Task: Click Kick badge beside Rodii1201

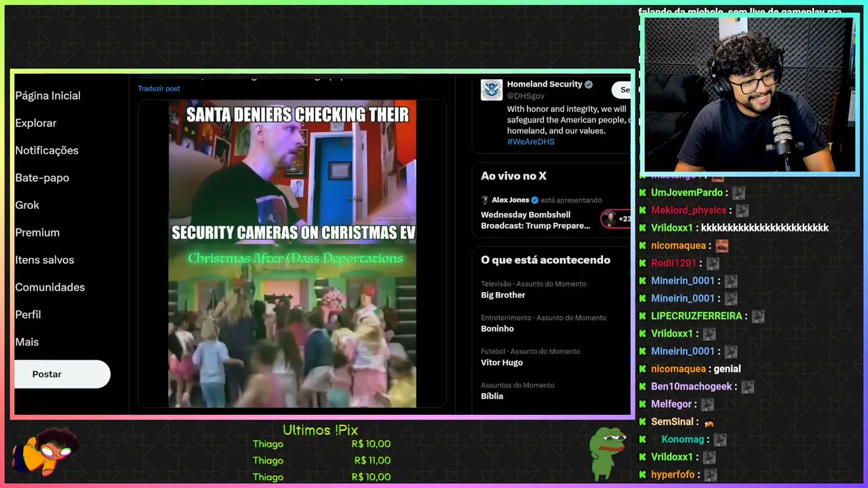Action: 643,263
